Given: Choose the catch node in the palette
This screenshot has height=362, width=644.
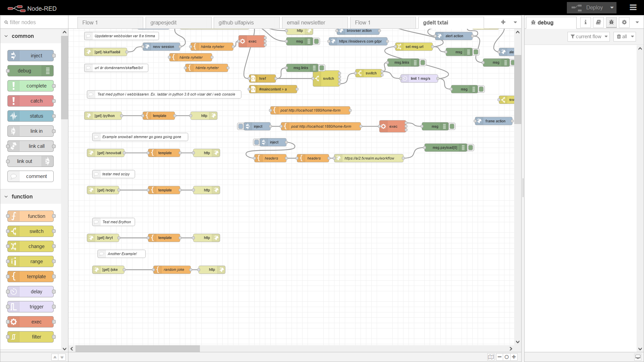Looking at the screenshot, I should 31,101.
